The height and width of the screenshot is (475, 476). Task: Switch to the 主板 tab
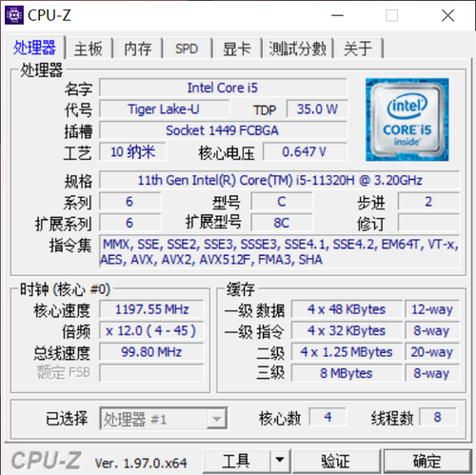tap(89, 49)
